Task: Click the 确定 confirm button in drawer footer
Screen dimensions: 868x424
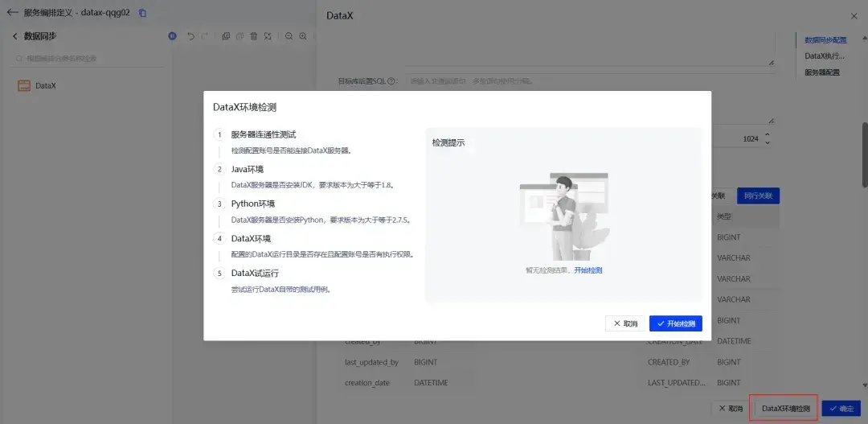Action: pyautogui.click(x=841, y=409)
